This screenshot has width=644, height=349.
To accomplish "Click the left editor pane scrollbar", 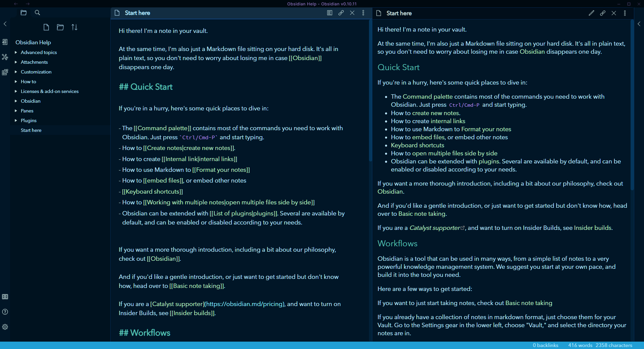I will (370, 91).
